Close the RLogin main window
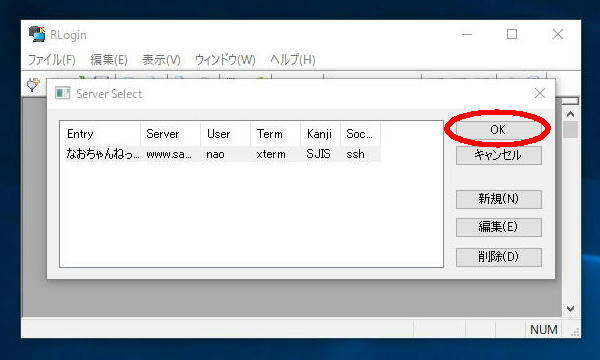 coord(558,34)
